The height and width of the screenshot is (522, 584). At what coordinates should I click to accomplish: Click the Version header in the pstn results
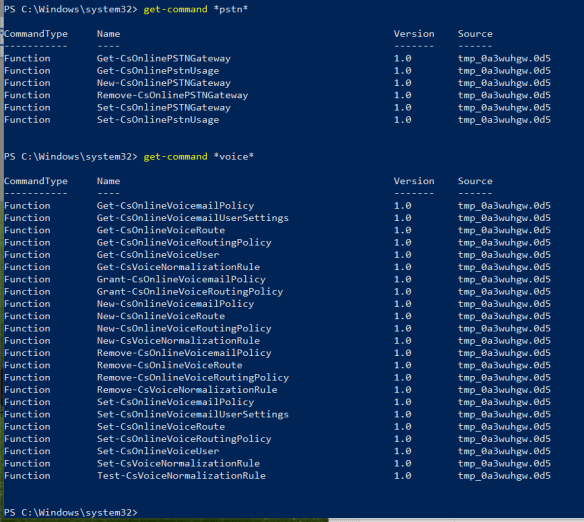pyautogui.click(x=414, y=34)
